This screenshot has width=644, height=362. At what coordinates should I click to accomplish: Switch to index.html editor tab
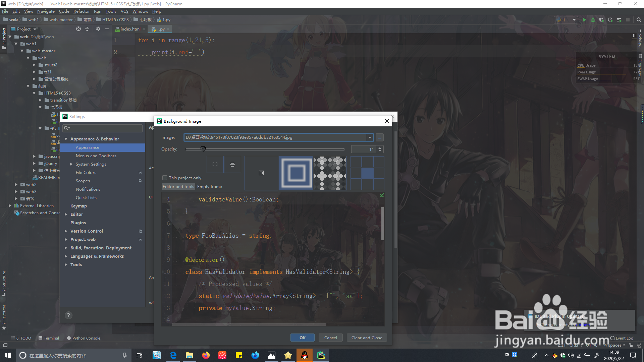point(130,29)
